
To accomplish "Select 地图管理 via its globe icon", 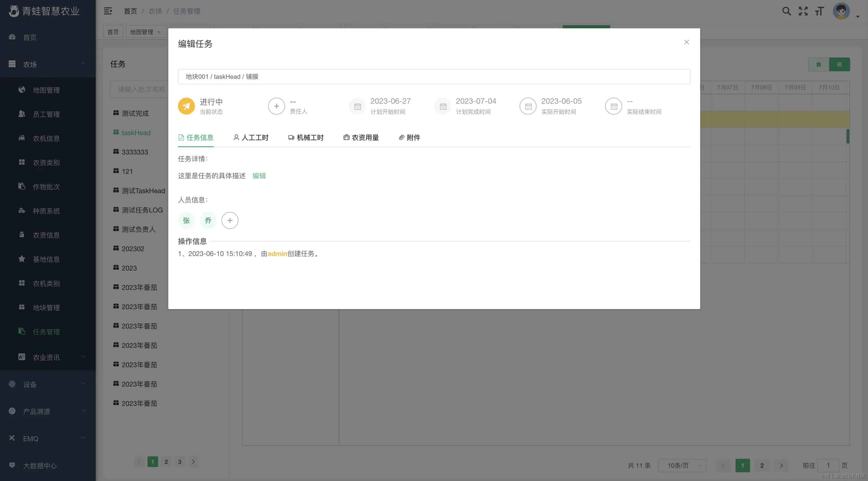I will pyautogui.click(x=22, y=90).
